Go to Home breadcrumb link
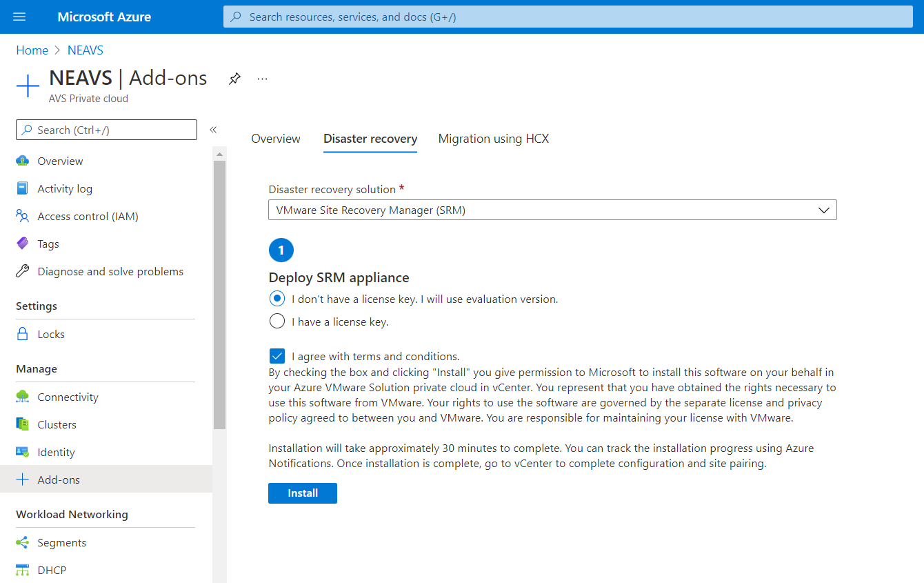 pos(32,50)
